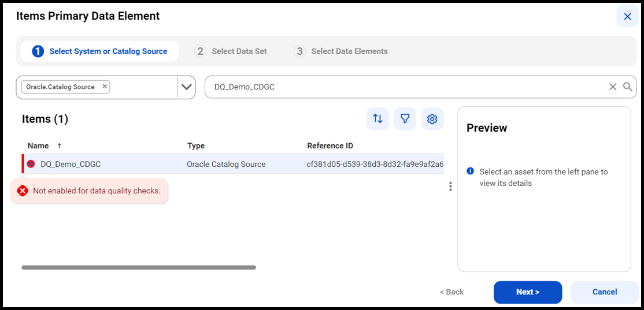Remove the Oracle.Catalog Source chip
The image size is (644, 310).
104,87
